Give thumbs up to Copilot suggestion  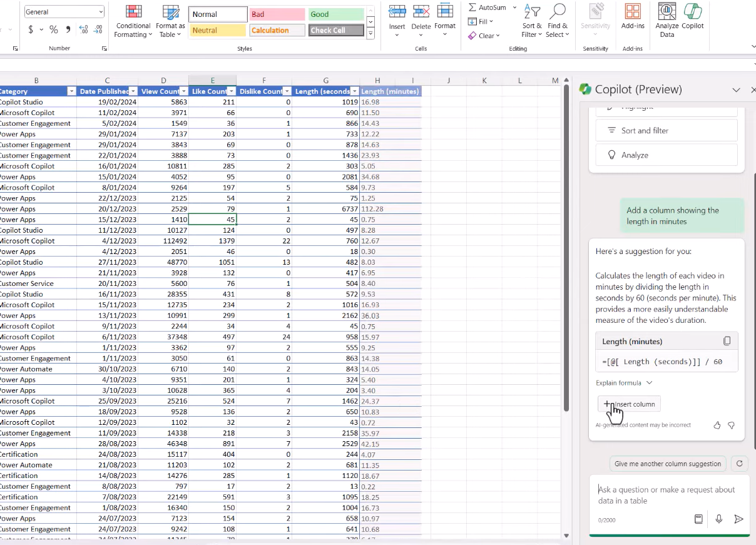(x=717, y=425)
